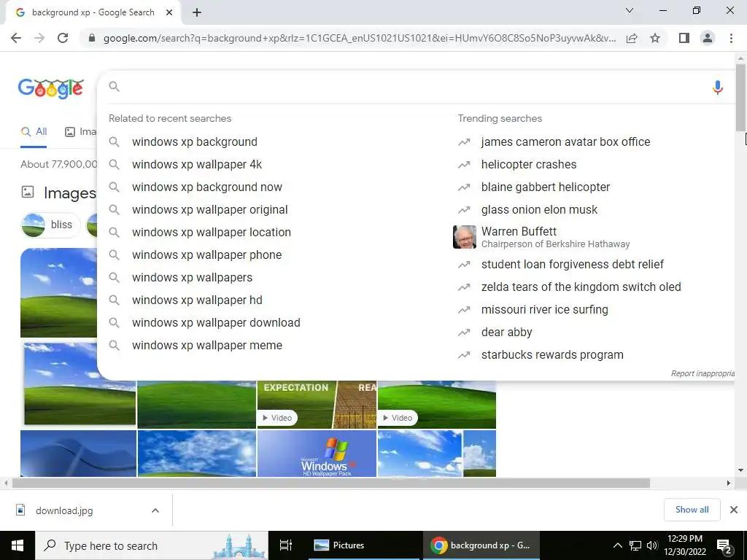This screenshot has width=747, height=560.
Task: Open the Windows Start menu
Action: point(18,545)
